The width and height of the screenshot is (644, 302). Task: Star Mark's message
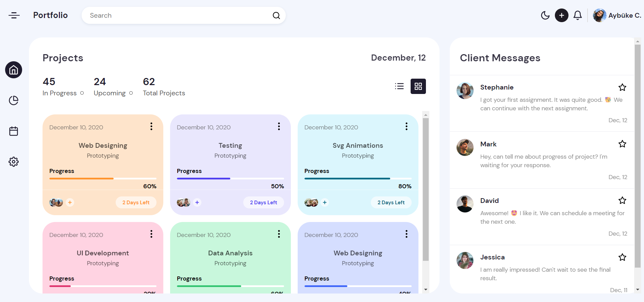(622, 144)
